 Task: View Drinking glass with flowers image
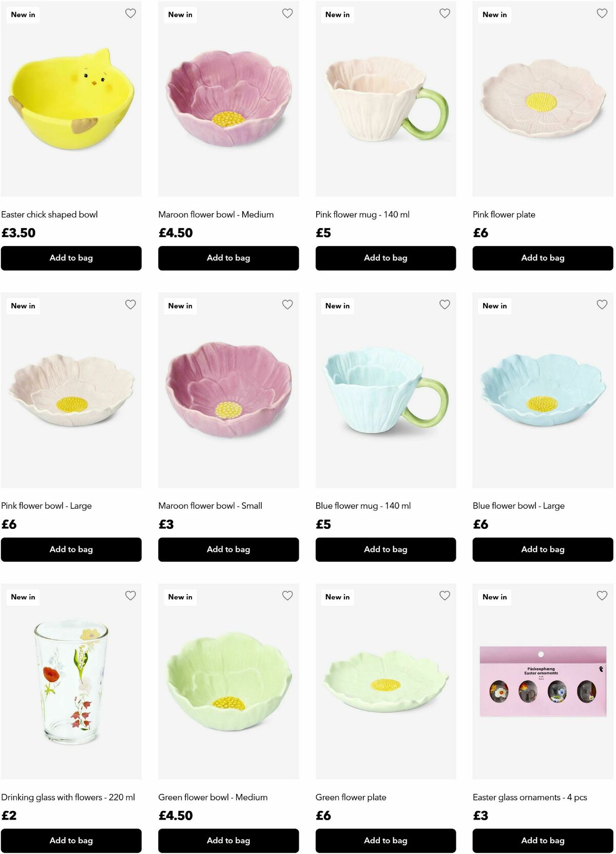(71, 681)
